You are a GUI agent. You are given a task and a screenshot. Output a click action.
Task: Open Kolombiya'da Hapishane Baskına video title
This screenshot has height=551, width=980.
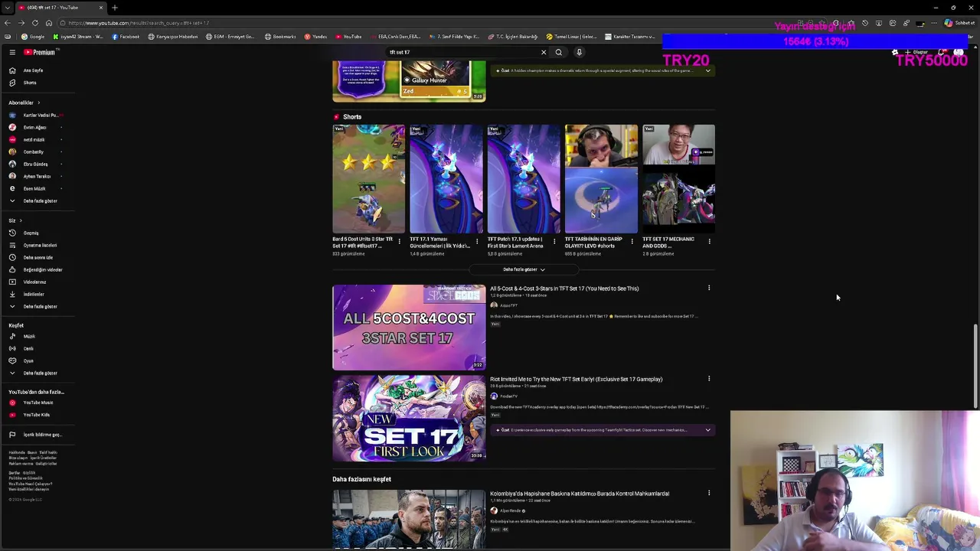(x=580, y=494)
